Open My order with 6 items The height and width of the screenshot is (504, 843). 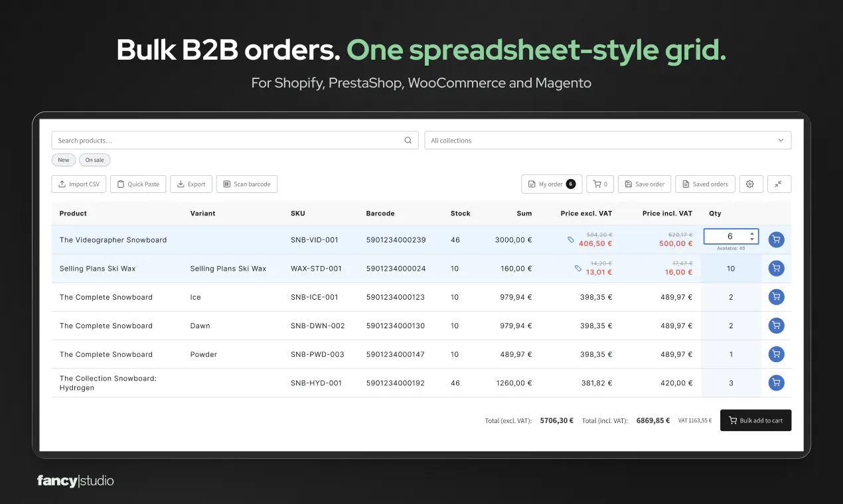point(552,184)
